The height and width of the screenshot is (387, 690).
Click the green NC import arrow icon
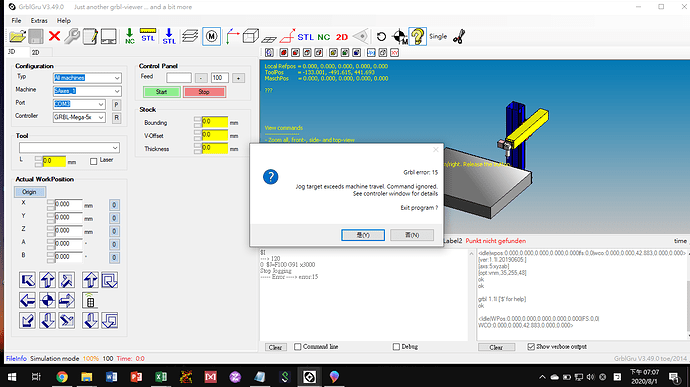(x=129, y=37)
